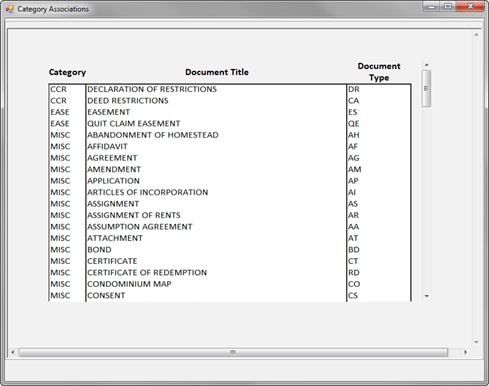Click document type code QE

354,124
